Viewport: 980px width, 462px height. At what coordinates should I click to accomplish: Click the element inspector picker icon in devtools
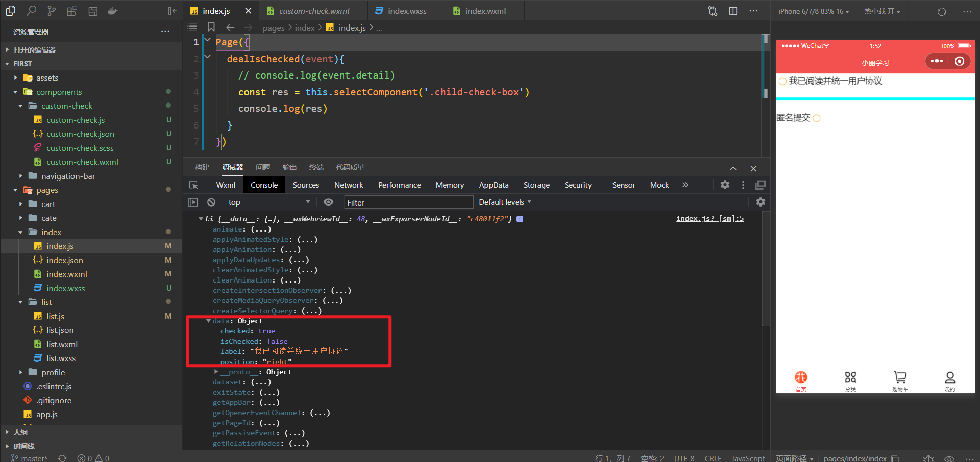[x=193, y=185]
